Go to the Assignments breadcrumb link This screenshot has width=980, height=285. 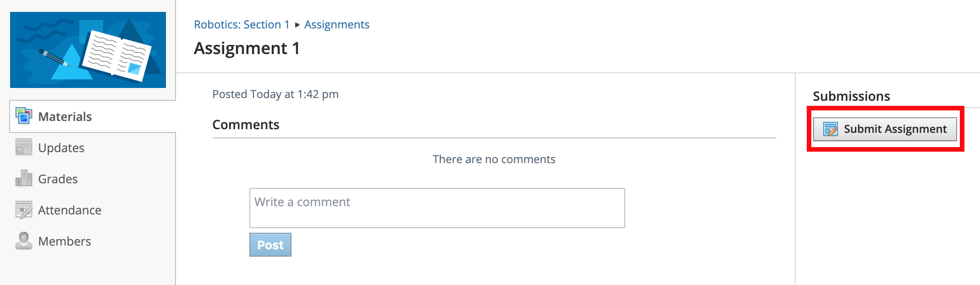coord(337,24)
